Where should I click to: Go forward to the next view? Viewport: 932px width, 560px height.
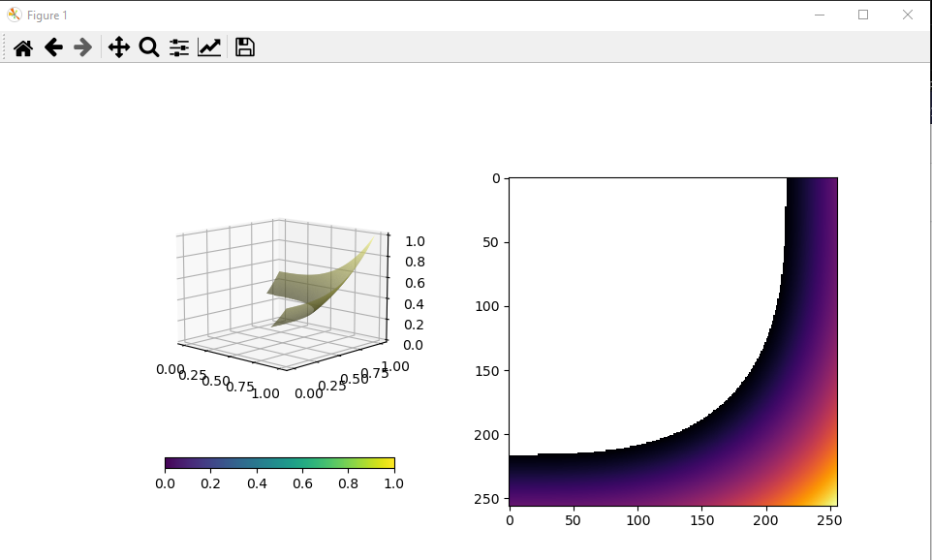tap(82, 47)
